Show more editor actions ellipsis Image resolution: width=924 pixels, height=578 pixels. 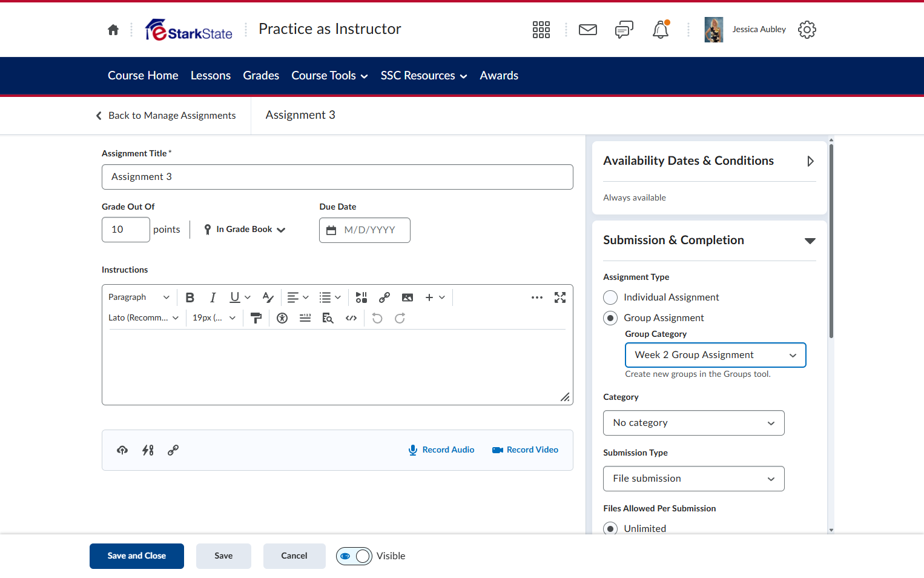(x=537, y=297)
